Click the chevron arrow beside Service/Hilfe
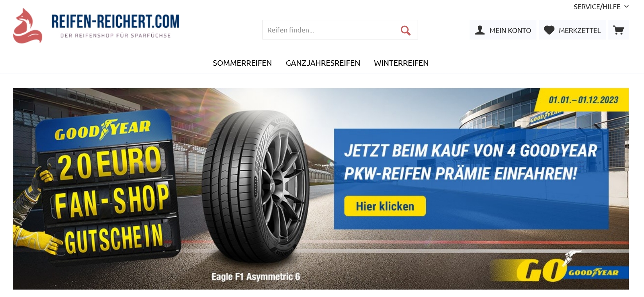 coord(626,7)
